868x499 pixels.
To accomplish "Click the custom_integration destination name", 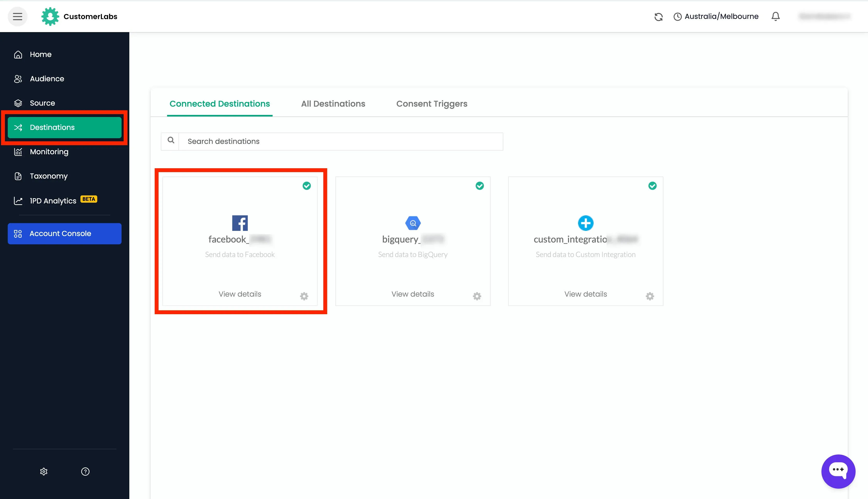I will (x=586, y=239).
